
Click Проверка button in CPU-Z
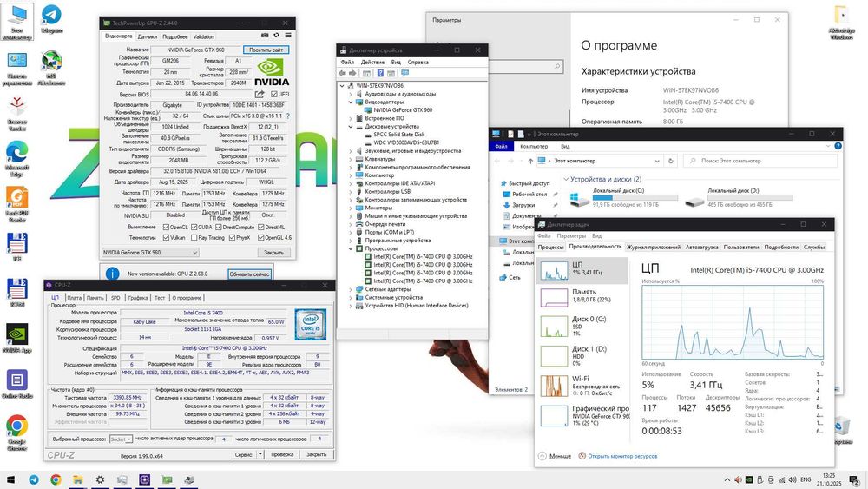pos(282,454)
